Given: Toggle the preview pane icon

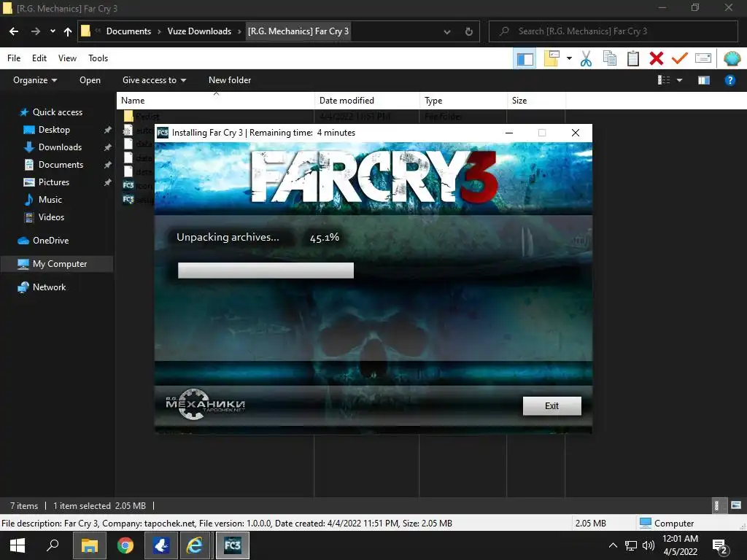Looking at the screenshot, I should [x=704, y=80].
